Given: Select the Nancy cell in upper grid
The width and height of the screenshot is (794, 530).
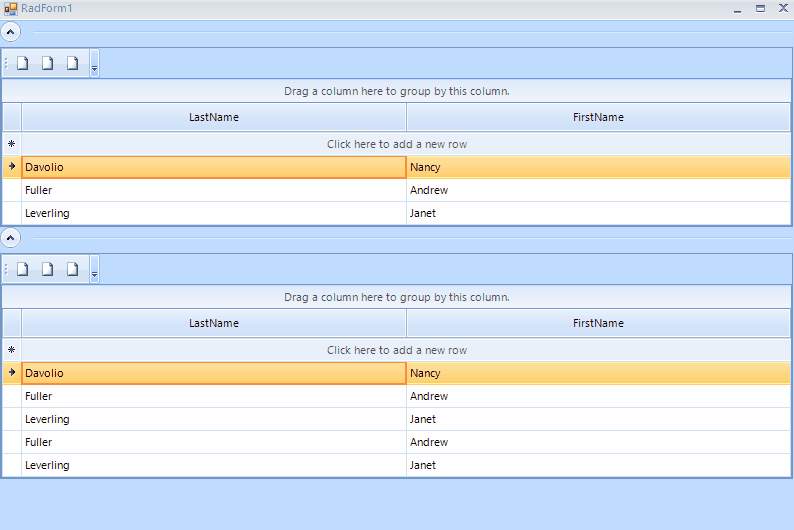Looking at the screenshot, I should click(x=598, y=167).
